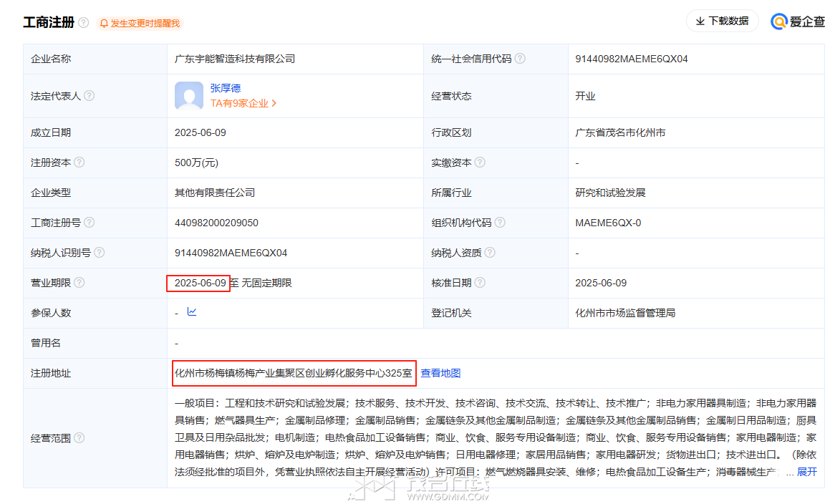Click the help icon next to 经营范围
The width and height of the screenshot is (835, 504).
point(79,438)
